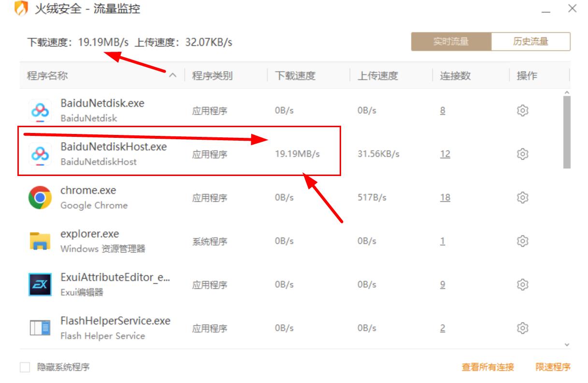Switch to the 实时流量 tab
The width and height of the screenshot is (588, 383).
[x=451, y=42]
